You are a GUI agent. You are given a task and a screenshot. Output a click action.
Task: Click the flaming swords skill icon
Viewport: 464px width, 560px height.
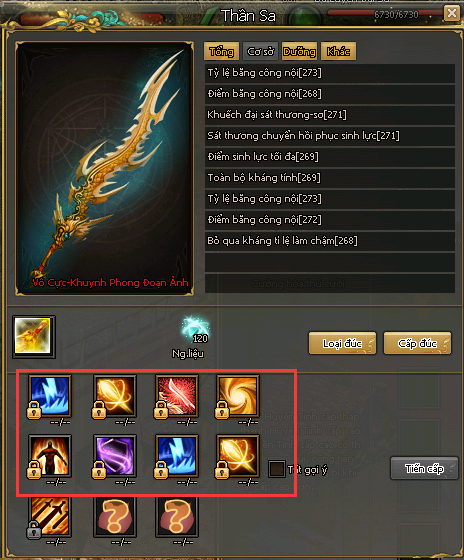tap(50, 516)
